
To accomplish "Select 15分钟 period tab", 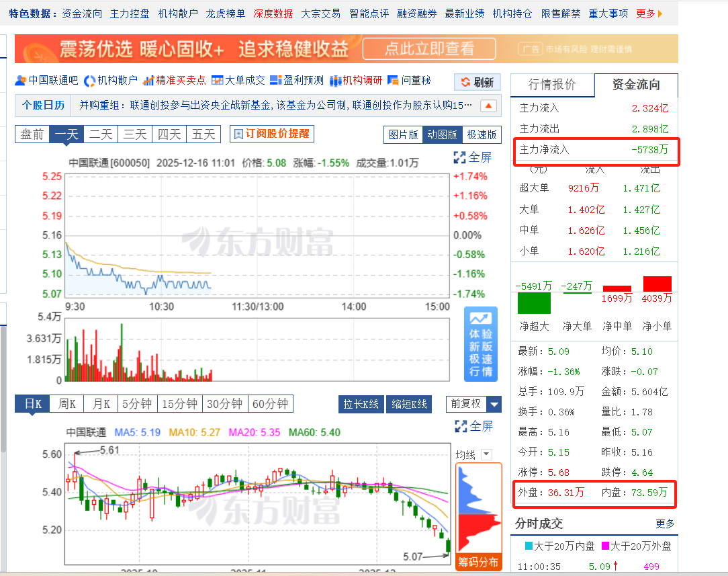I will tap(180, 404).
